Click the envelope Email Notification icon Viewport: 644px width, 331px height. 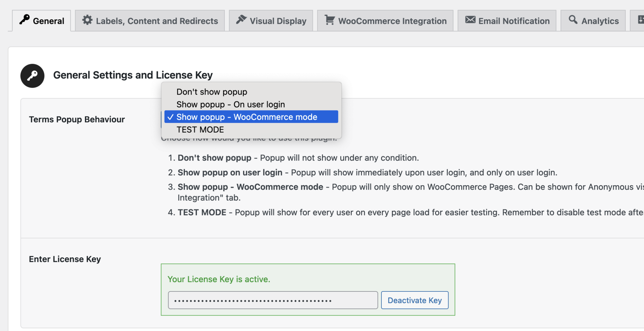(470, 20)
